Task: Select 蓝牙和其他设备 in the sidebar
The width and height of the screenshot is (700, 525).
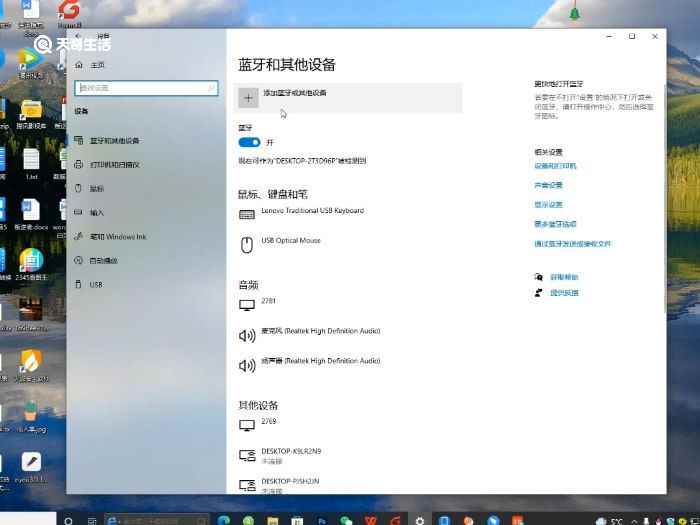Action: [x=115, y=141]
